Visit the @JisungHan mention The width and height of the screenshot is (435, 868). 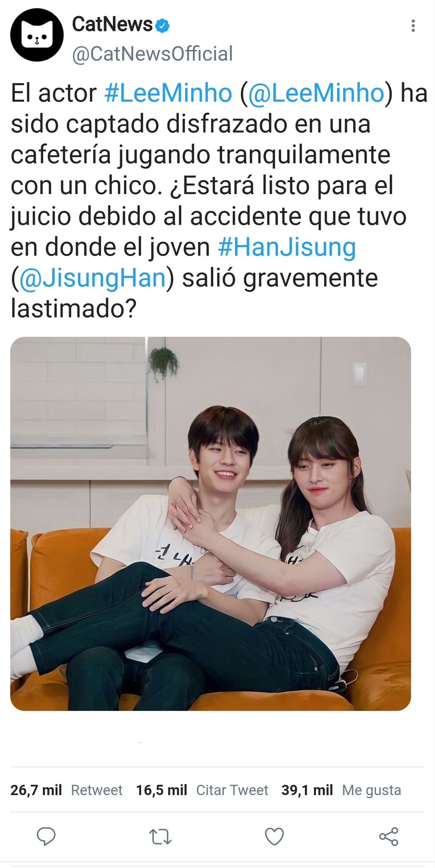pos(92,278)
